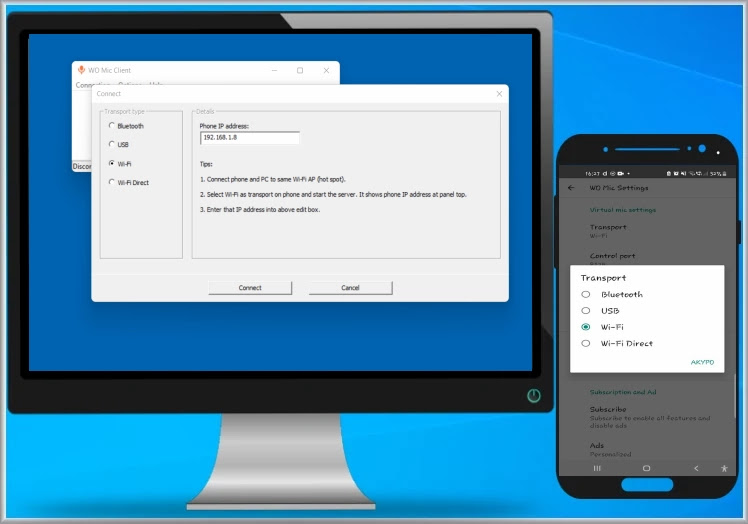The image size is (748, 524).
Task: Tap the phone recent apps navigation icon
Action: pyautogui.click(x=597, y=468)
